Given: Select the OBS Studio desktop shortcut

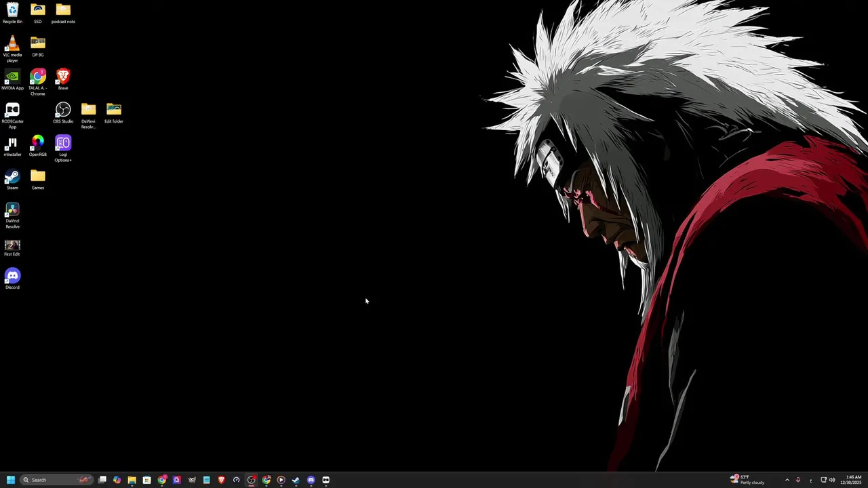Looking at the screenshot, I should (x=63, y=113).
